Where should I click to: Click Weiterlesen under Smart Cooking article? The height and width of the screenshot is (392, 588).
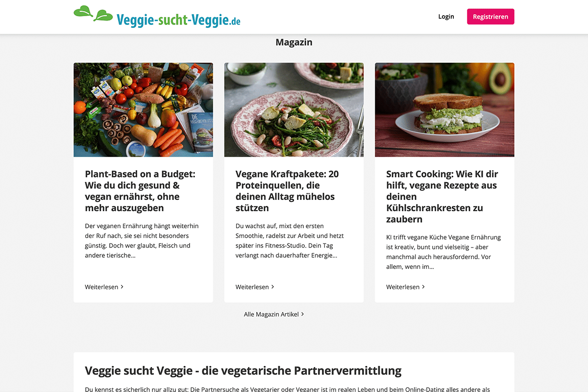click(x=403, y=287)
